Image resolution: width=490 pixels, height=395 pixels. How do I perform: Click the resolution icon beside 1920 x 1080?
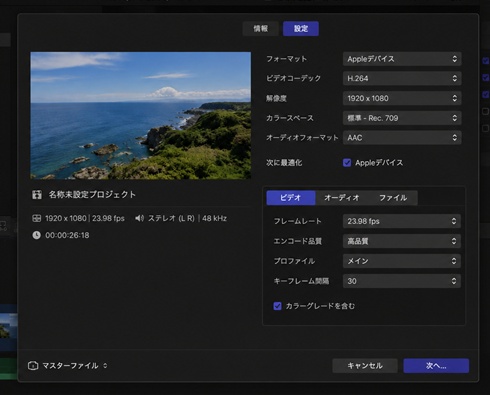click(x=36, y=218)
